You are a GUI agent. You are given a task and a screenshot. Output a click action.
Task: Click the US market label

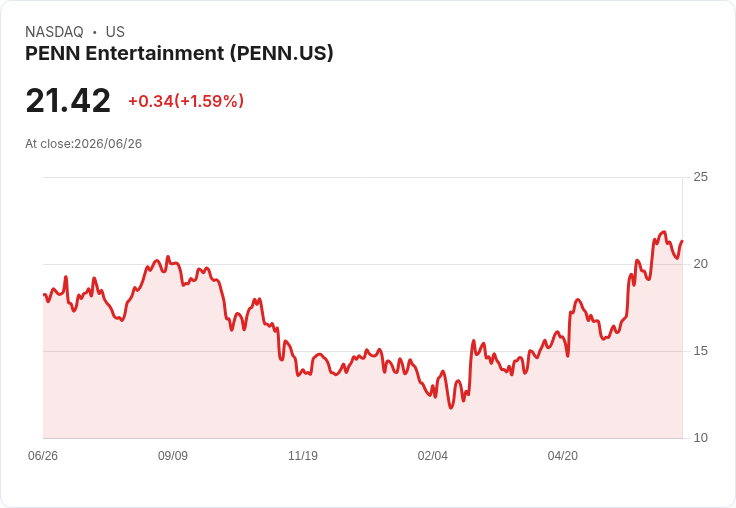115,32
